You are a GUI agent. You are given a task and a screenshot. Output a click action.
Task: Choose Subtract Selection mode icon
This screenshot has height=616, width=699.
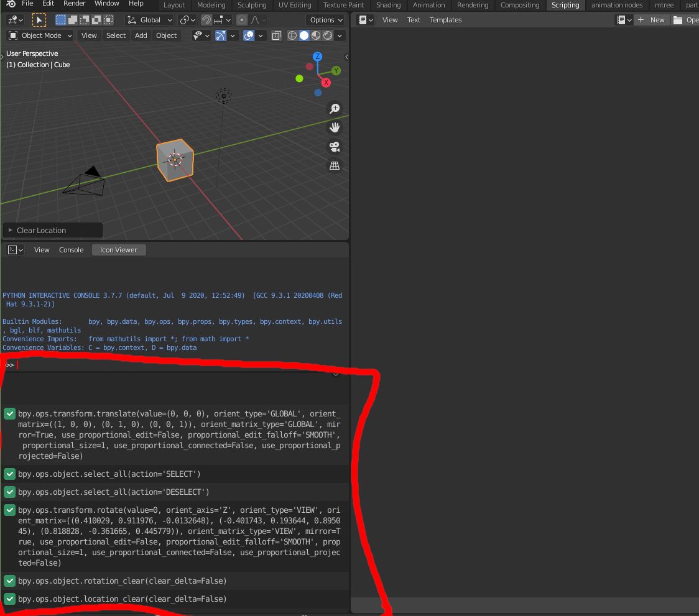pos(84,20)
